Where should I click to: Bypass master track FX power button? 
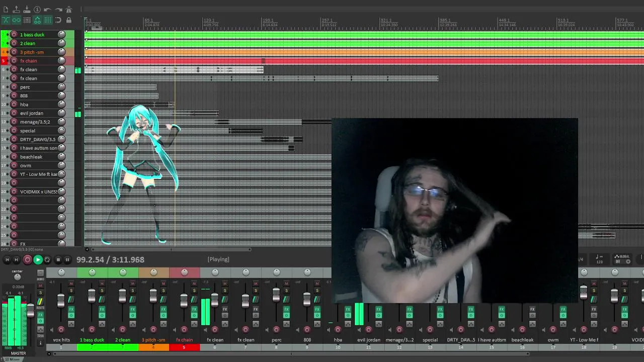pyautogui.click(x=40, y=321)
